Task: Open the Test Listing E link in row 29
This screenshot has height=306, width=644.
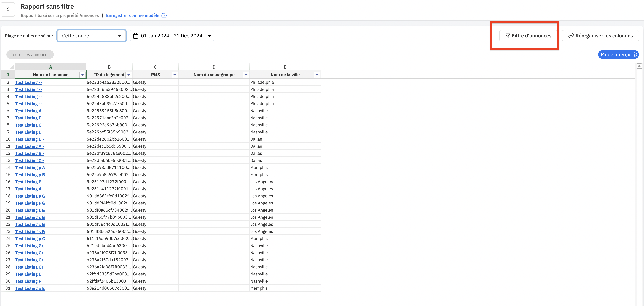Action: [29, 274]
